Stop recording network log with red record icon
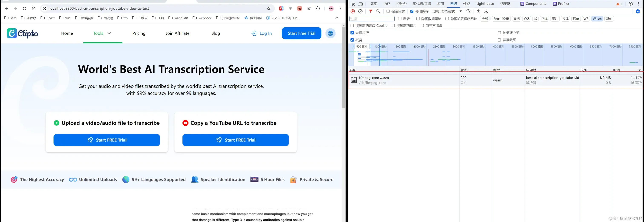The image size is (644, 222). (x=352, y=11)
